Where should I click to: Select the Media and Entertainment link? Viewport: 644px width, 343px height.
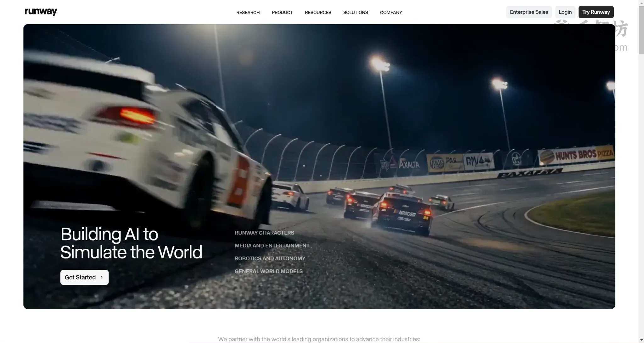[x=272, y=246]
